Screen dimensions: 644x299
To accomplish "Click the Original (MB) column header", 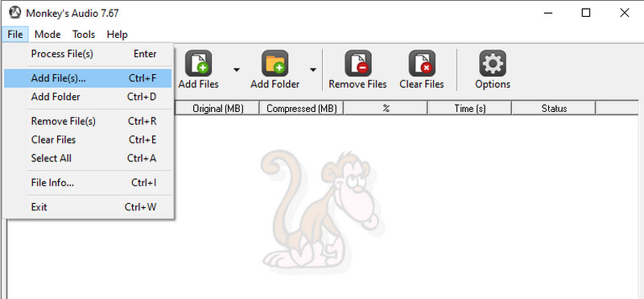I will (x=217, y=109).
